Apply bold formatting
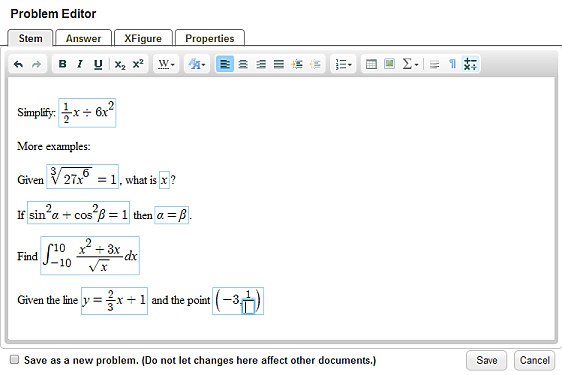 pyautogui.click(x=62, y=64)
